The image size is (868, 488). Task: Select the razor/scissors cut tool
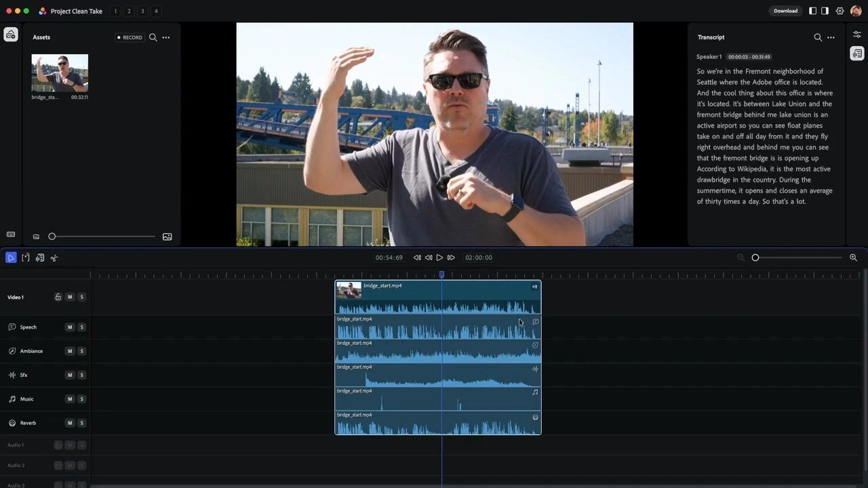coord(54,258)
